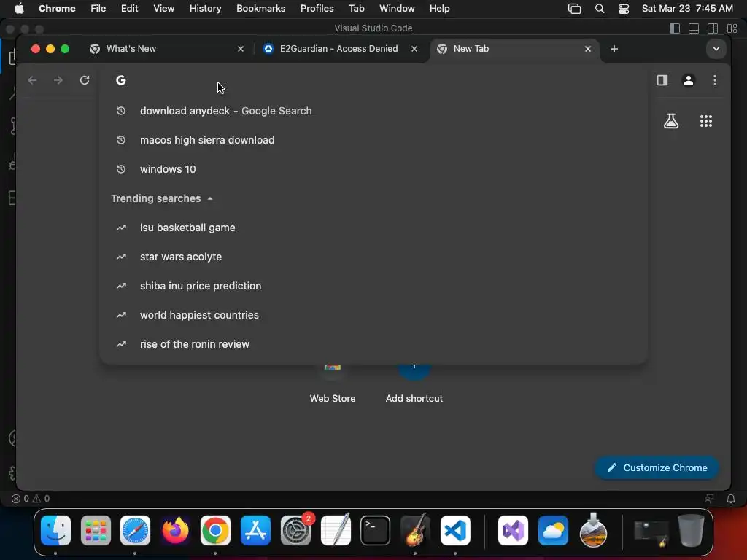Image resolution: width=747 pixels, height=560 pixels.
Task: Open tab search dropdown arrow
Action: click(716, 49)
